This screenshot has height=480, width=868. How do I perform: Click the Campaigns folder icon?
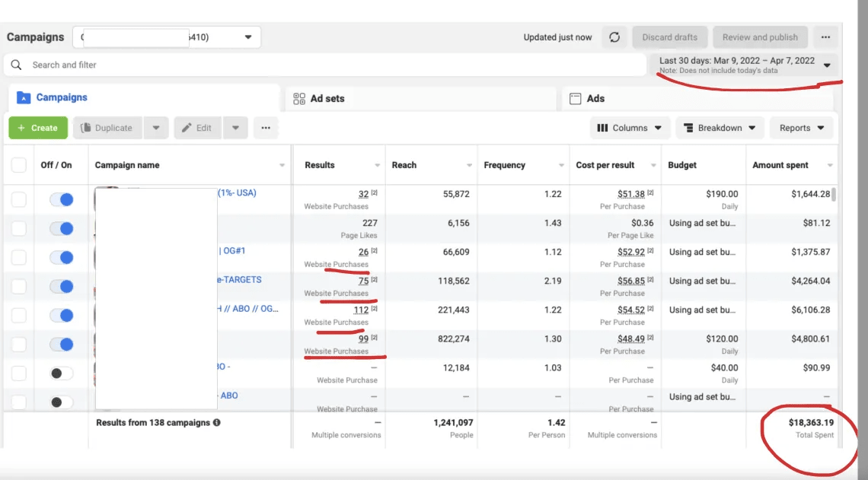(24, 97)
